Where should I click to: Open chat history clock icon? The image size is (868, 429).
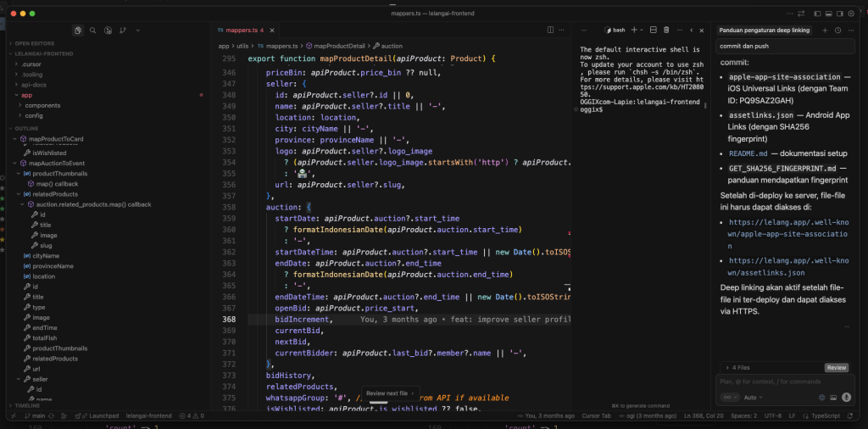point(837,30)
